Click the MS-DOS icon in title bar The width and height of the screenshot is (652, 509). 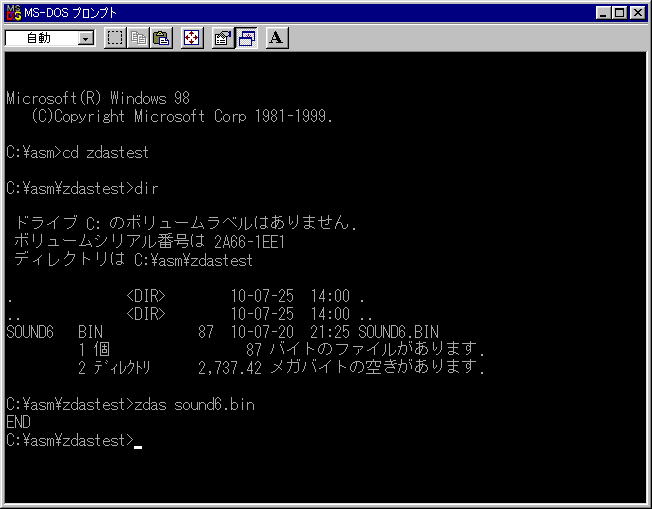coord(14,13)
